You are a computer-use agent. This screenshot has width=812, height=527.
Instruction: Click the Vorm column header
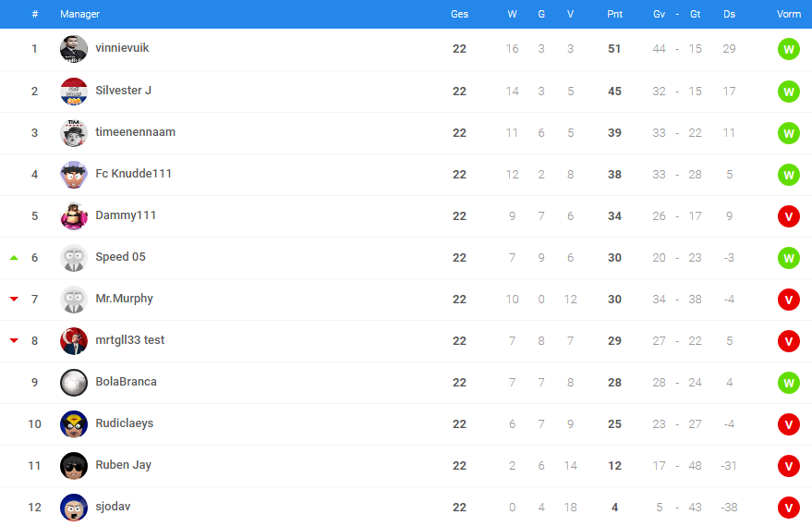(788, 14)
